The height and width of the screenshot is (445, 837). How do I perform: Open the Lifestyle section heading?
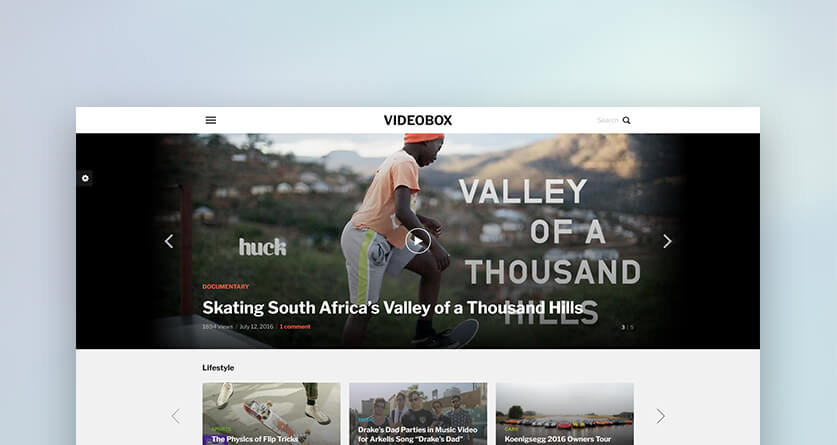coord(218,368)
